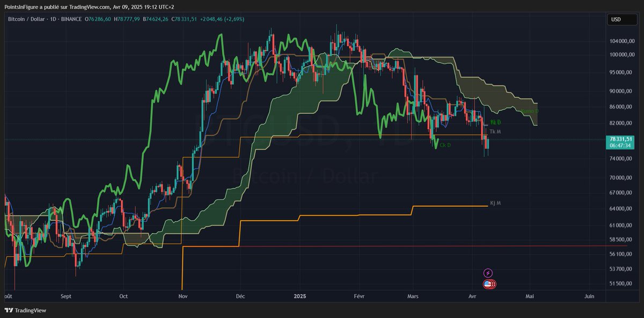Viewport: 644px width, 318px height.
Task: Click the 70 000,00 price axis label
Action: tap(622, 178)
